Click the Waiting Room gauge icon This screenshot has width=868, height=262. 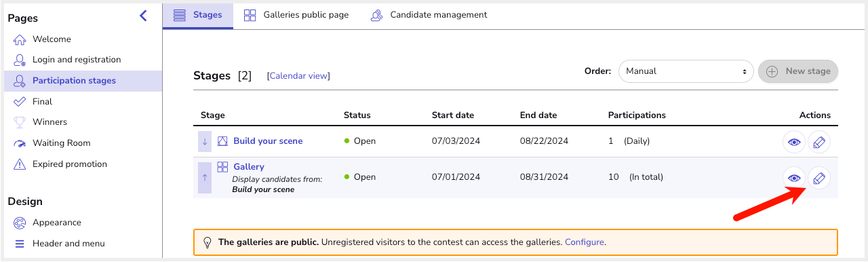coord(20,143)
